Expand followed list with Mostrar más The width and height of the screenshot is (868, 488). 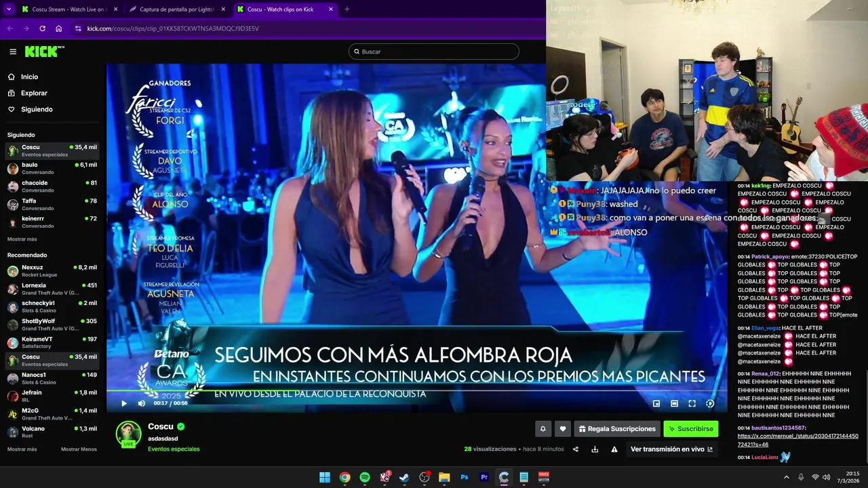pyautogui.click(x=22, y=239)
